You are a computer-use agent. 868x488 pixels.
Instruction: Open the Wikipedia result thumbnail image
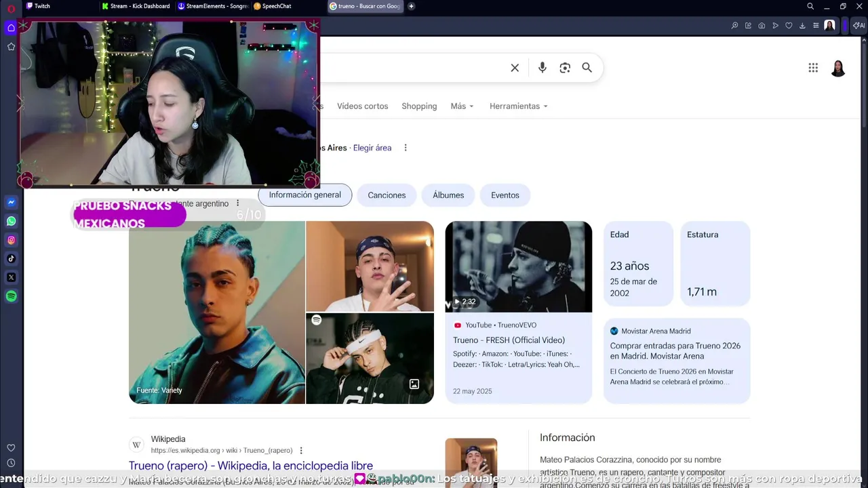(x=471, y=463)
